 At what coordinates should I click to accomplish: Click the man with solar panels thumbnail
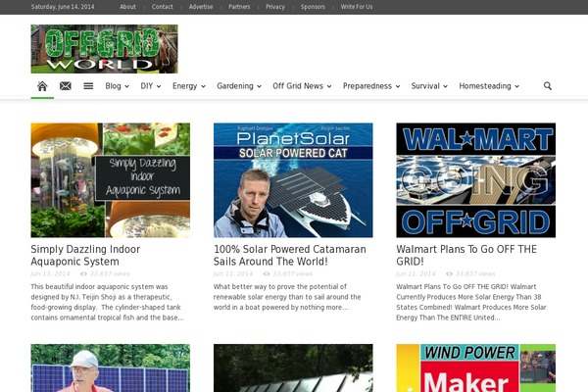(110, 368)
